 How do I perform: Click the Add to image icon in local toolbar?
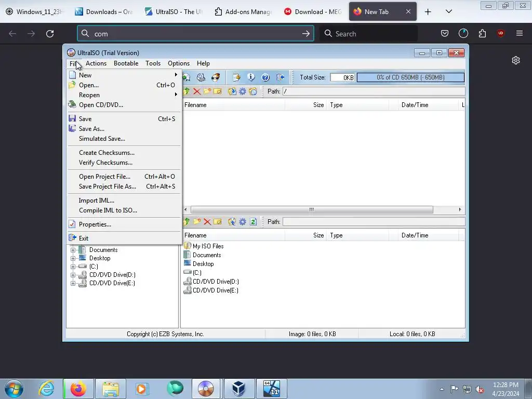(232, 221)
